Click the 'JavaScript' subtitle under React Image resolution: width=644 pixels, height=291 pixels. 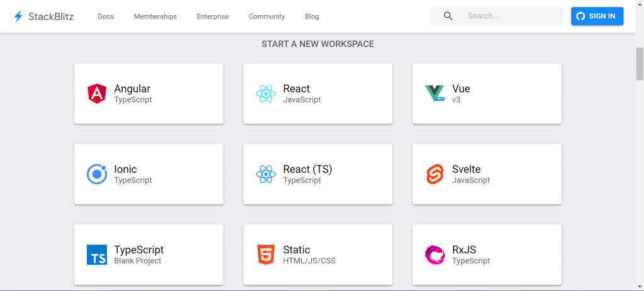click(x=302, y=100)
